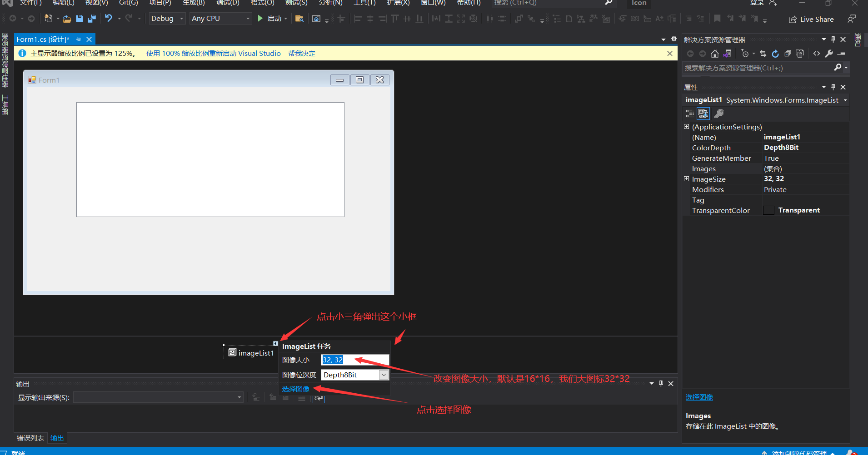Select the Form1.cs [设计] tab
The width and height of the screenshot is (868, 455).
click(x=43, y=40)
